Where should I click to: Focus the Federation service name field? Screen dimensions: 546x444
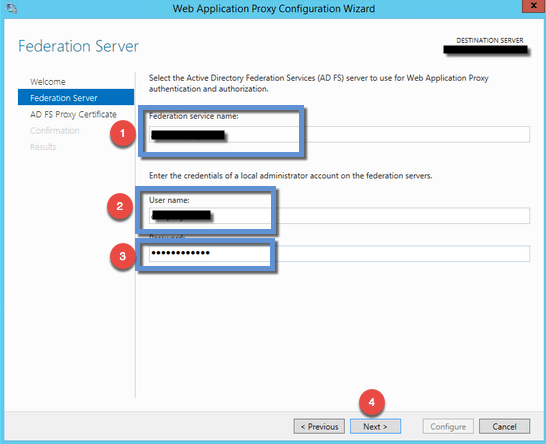(x=340, y=134)
